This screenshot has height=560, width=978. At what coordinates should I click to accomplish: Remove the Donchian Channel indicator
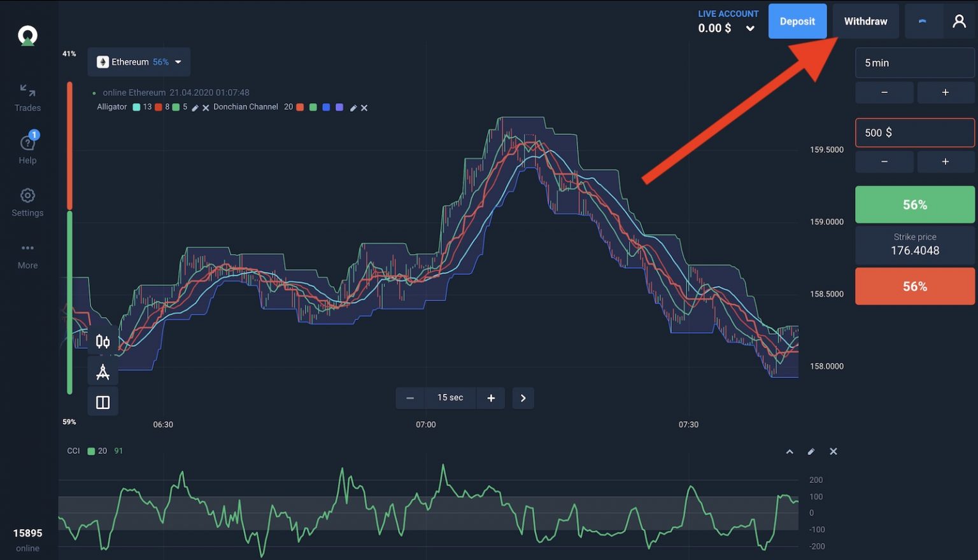point(364,108)
